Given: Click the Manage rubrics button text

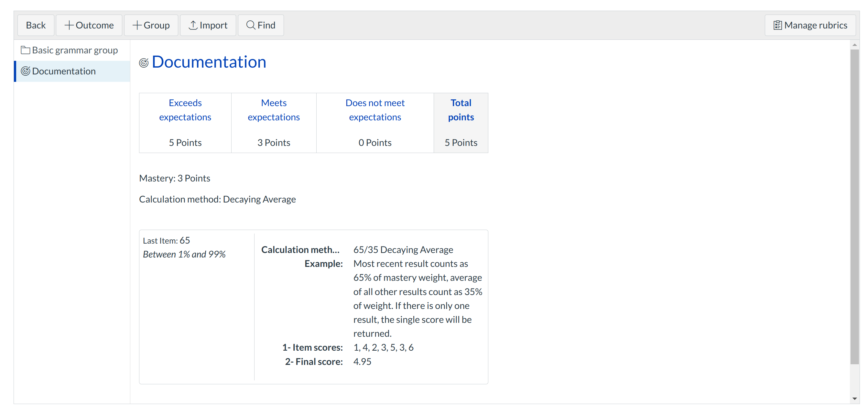Looking at the screenshot, I should coord(815,25).
